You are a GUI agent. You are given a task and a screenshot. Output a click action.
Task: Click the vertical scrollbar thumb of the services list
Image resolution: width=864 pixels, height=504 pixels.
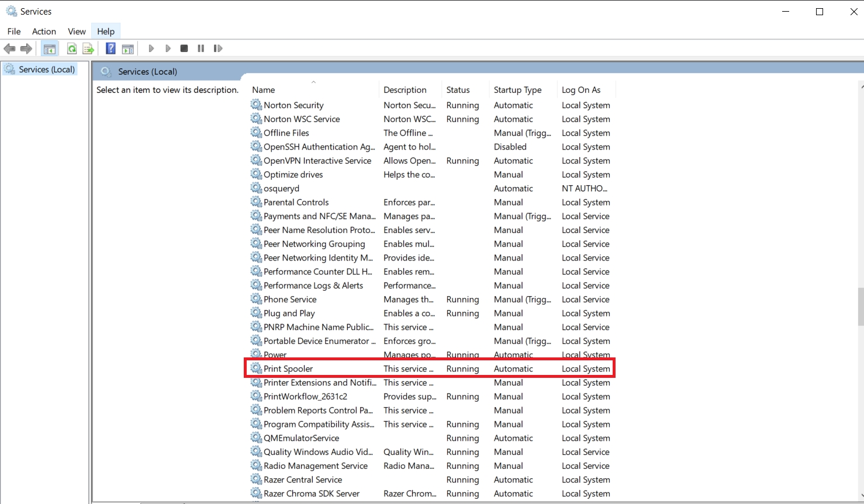(x=860, y=307)
